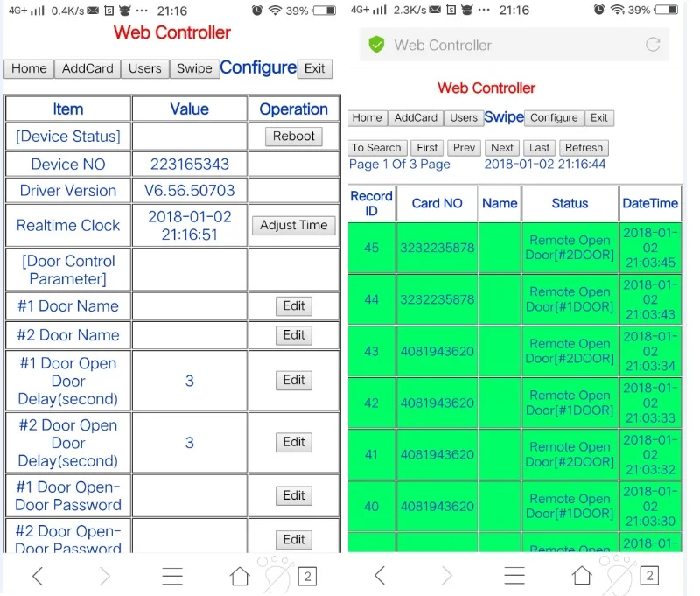
Task: Edit #2 Door Name
Action: pyautogui.click(x=294, y=335)
